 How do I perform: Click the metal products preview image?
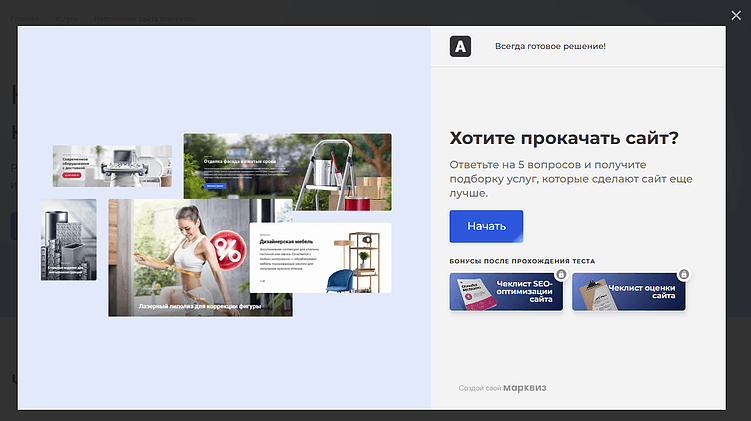tap(68, 240)
